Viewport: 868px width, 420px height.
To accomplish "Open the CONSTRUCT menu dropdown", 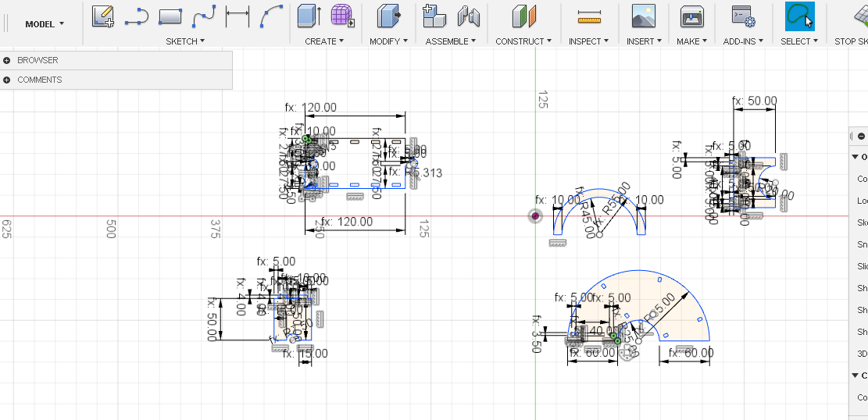I will pos(523,41).
